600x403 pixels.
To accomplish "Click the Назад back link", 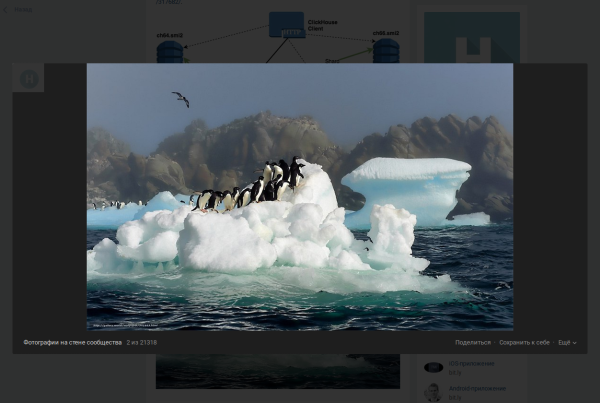I will coord(23,10).
